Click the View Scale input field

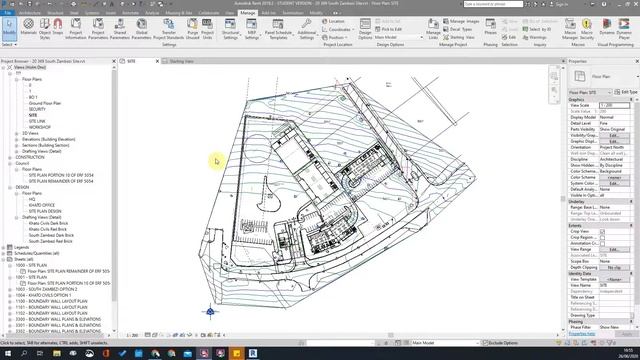[x=614, y=105]
